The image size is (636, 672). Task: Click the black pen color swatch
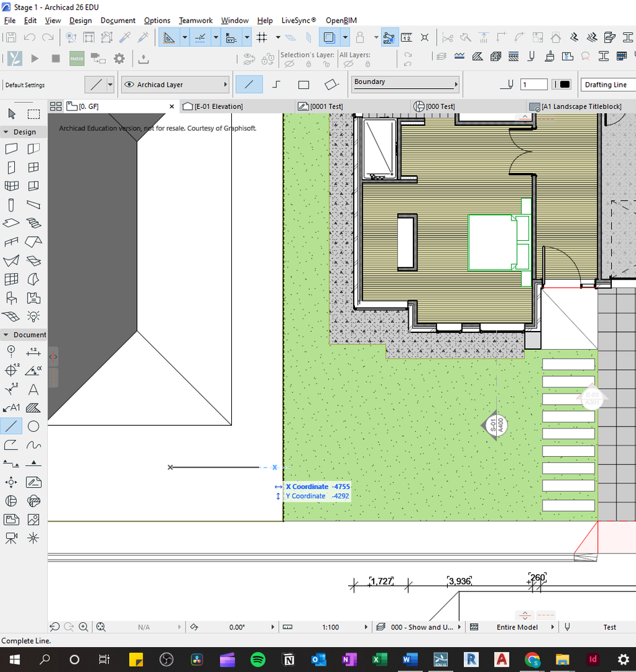[565, 85]
